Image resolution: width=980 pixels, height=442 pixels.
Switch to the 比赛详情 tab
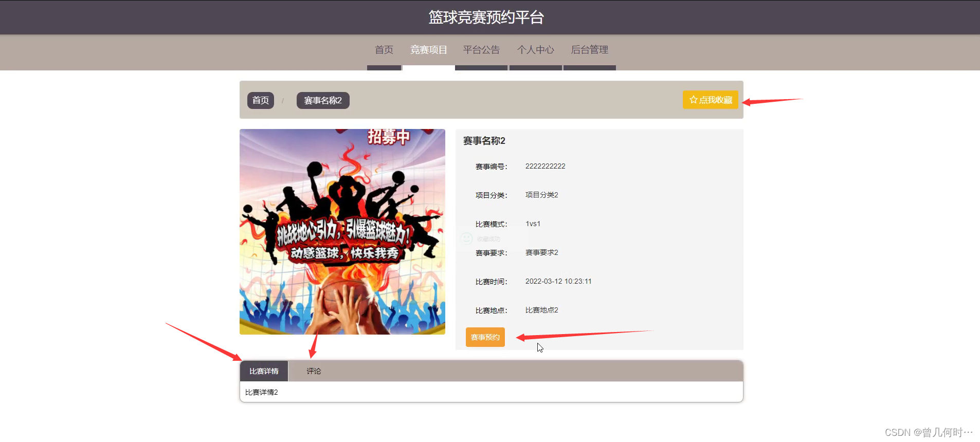click(x=264, y=371)
